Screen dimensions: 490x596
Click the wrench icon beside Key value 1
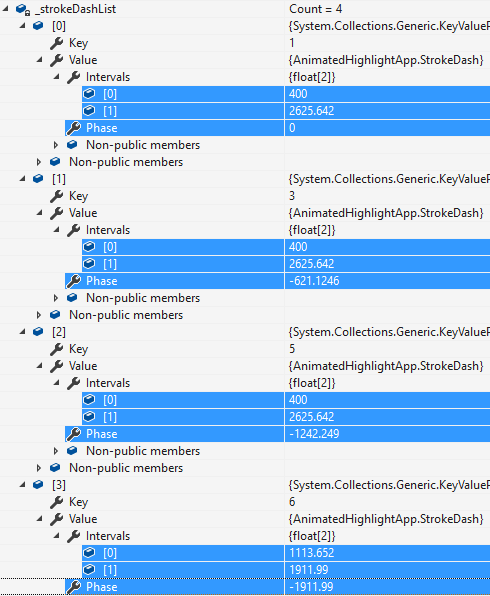[x=57, y=43]
